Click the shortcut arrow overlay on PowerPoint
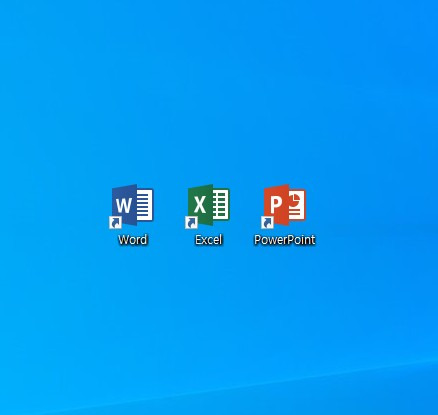Screen dimensions: 438x415 [x=267, y=222]
